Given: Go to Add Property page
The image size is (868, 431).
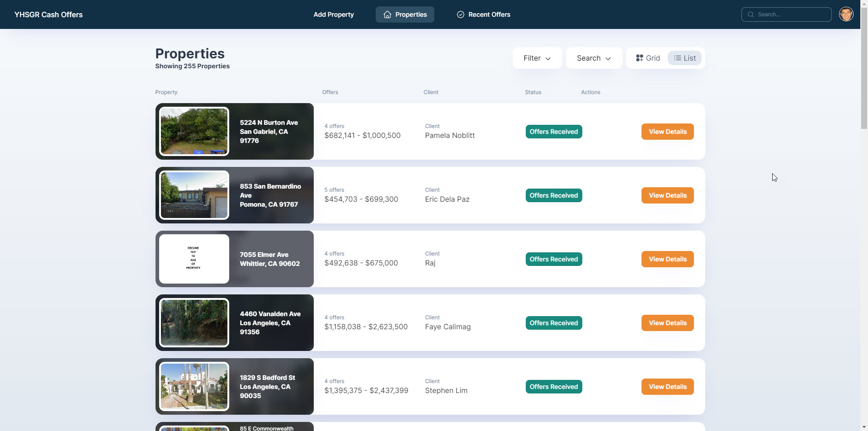Looking at the screenshot, I should tap(334, 14).
